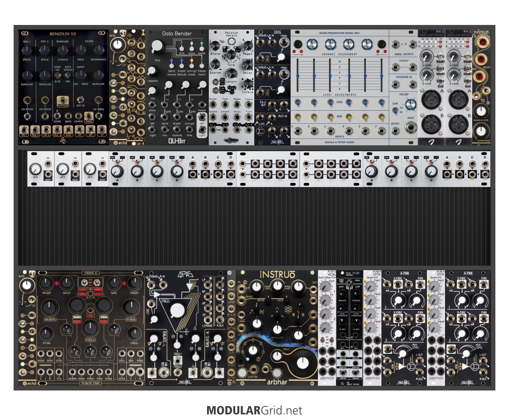Click the TRI 1 output jack on Benjolin
The width and height of the screenshot is (509, 420).
coord(25,130)
